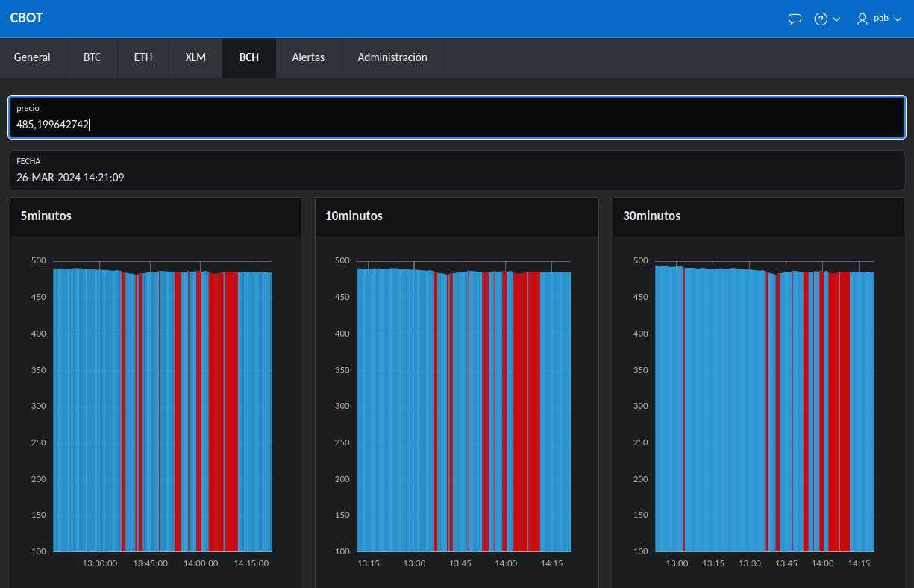
Task: Focus the precio input field
Action: tap(457, 125)
